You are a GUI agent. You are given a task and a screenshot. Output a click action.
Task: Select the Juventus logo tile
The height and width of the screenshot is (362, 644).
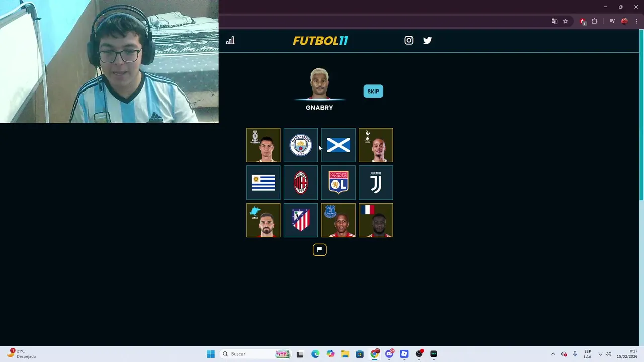(376, 183)
